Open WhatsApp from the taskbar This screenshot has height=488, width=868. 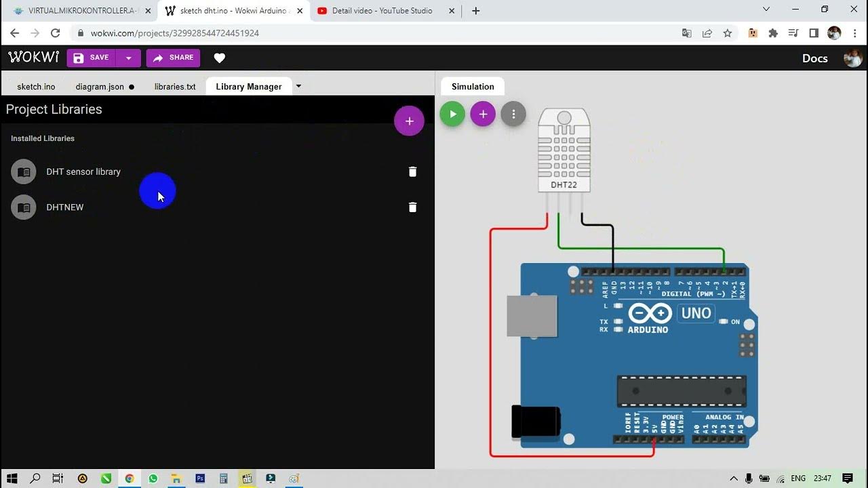tap(153, 479)
